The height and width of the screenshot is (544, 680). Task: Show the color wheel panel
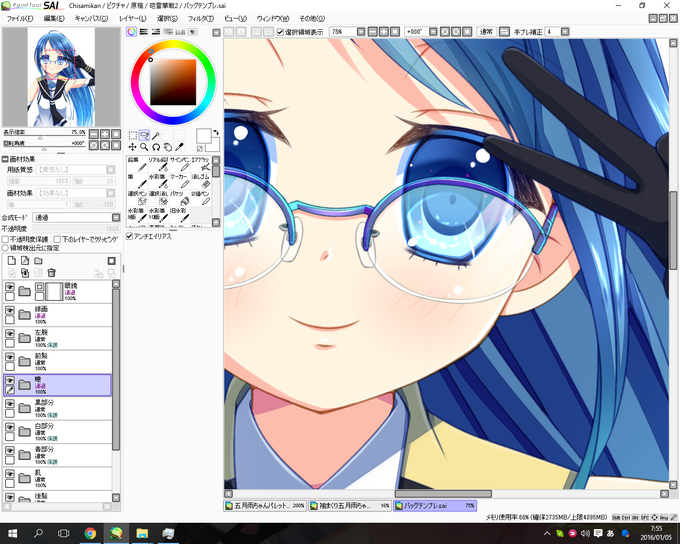tap(131, 32)
